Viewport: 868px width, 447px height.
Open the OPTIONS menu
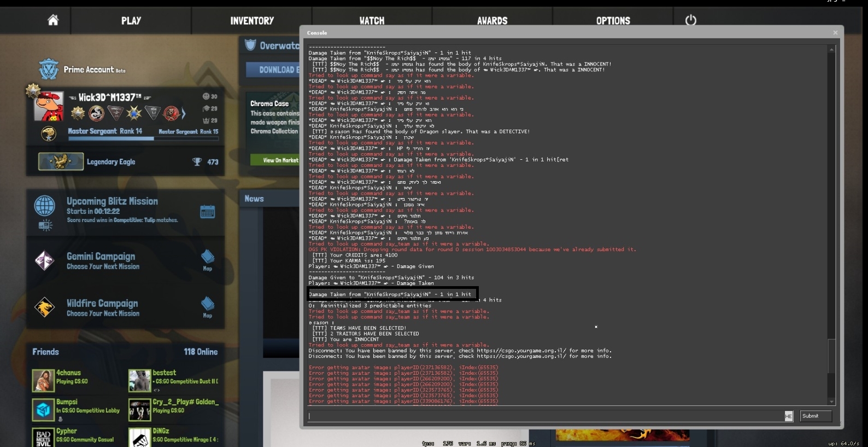pyautogui.click(x=613, y=21)
